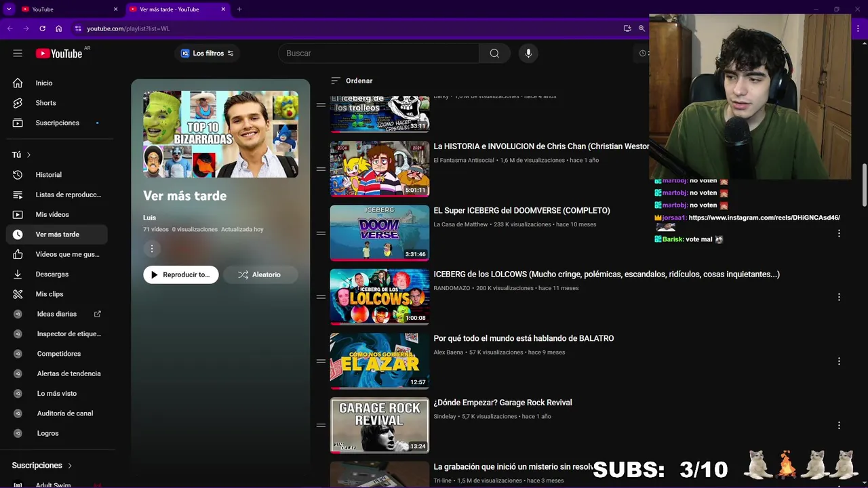This screenshot has height=488, width=868.
Task: Open Descargas in the sidebar
Action: 57,274
